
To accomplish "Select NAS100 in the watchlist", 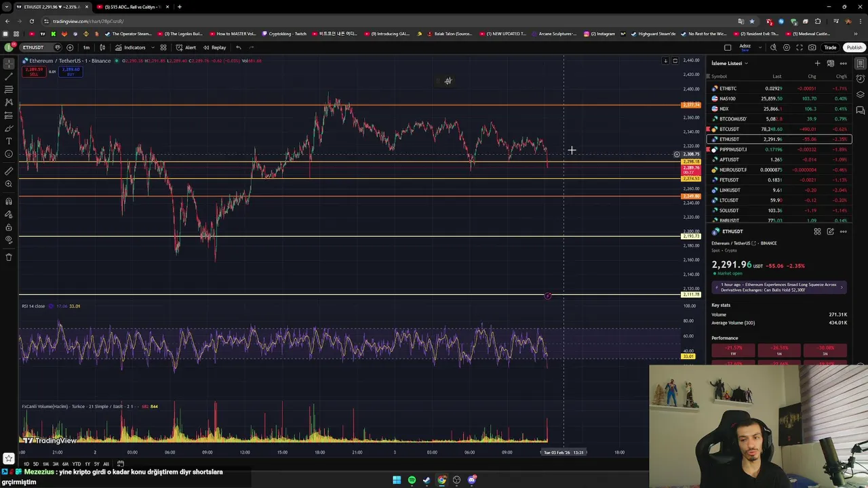I will (x=778, y=98).
